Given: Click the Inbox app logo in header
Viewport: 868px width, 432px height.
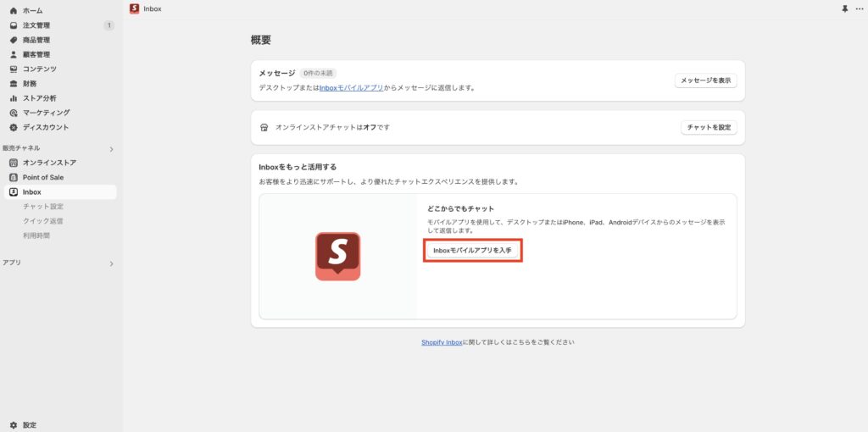Looking at the screenshot, I should coord(134,8).
